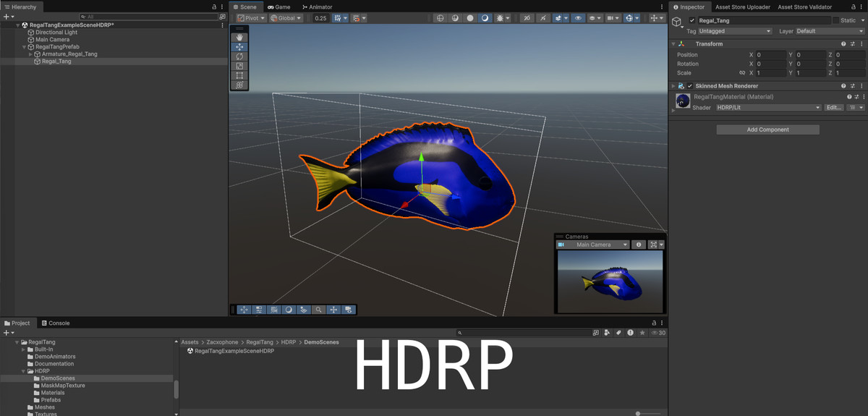Click the Add Component button
The image size is (868, 416).
point(767,130)
